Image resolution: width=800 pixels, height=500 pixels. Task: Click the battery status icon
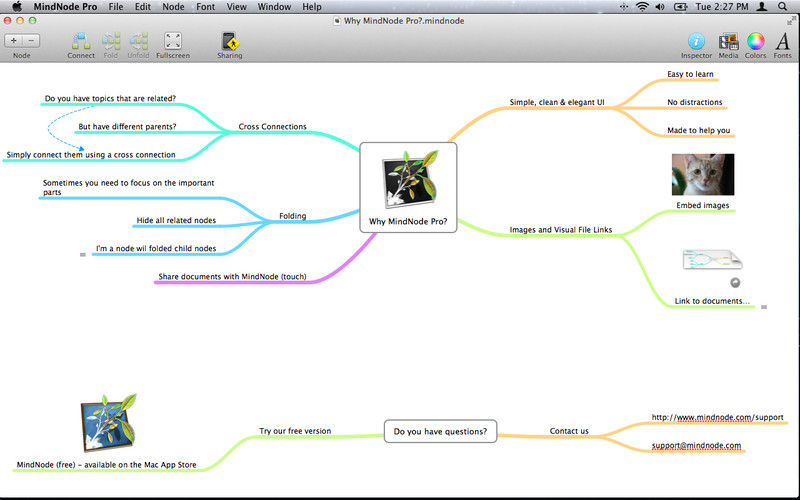[x=680, y=7]
